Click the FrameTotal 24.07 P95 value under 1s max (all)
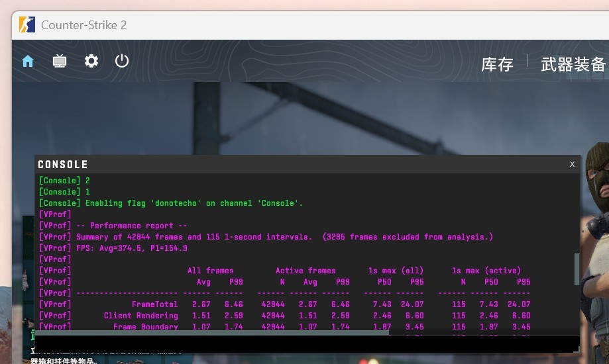The width and height of the screenshot is (609, 364). [x=412, y=304]
